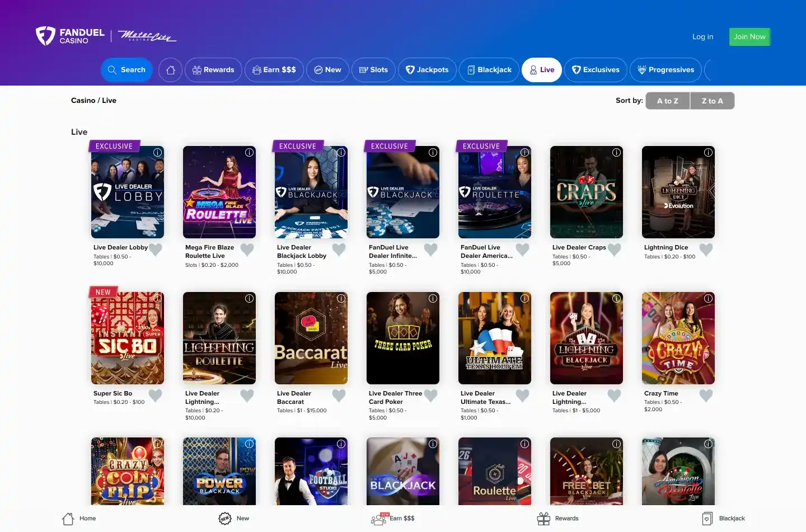Show info for FanDuel Live Dealer Infinite
This screenshot has height=532, width=806.
coord(433,152)
